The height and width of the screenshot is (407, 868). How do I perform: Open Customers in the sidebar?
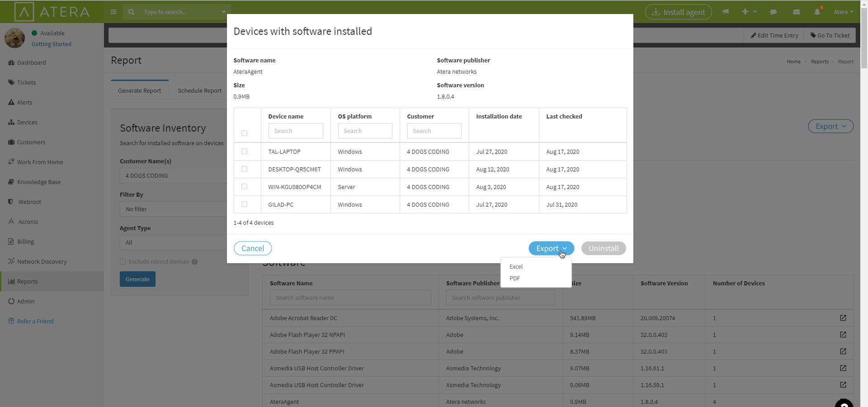click(x=31, y=142)
